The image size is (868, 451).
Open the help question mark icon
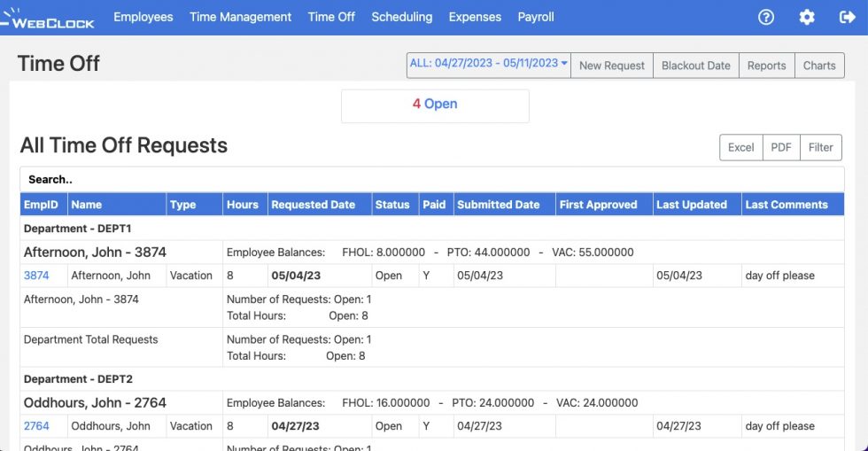click(766, 17)
